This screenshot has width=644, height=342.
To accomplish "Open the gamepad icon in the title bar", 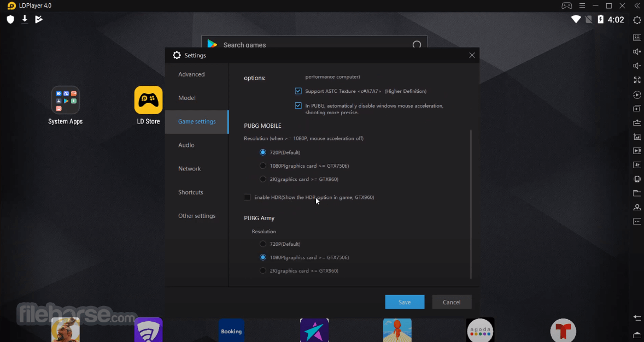I will click(x=567, y=5).
